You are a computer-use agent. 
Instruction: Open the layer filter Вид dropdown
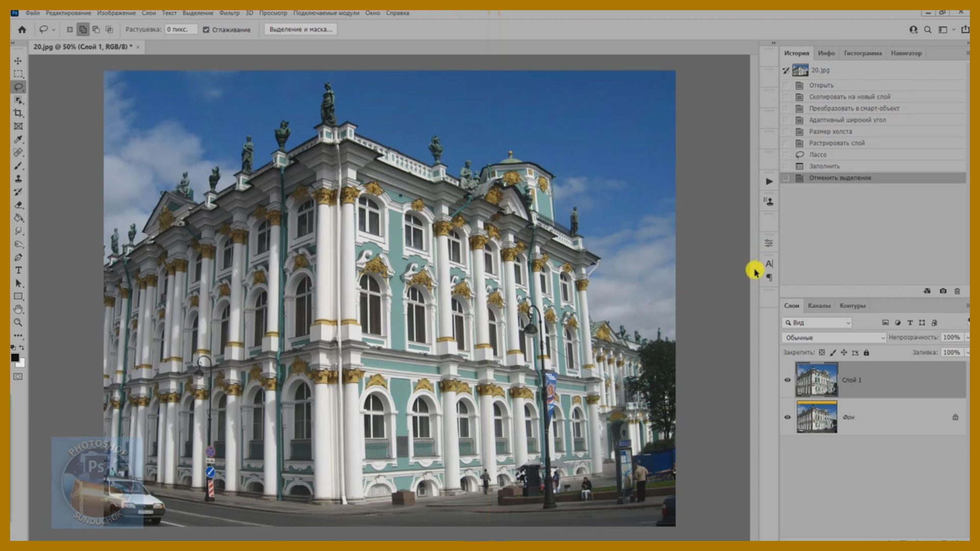point(817,322)
